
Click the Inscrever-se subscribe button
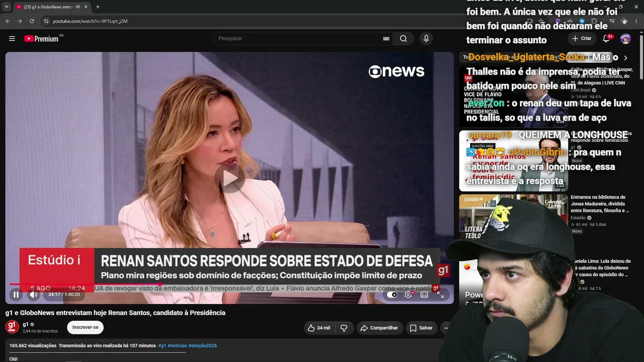86,327
